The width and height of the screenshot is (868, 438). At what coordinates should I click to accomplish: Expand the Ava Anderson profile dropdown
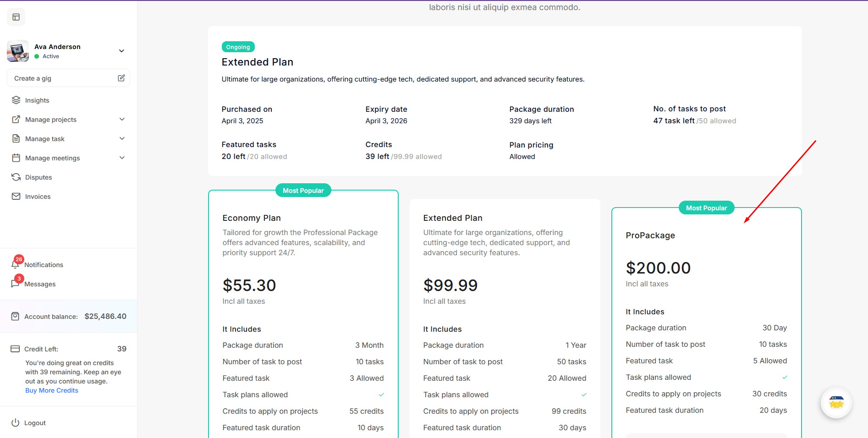coord(121,51)
